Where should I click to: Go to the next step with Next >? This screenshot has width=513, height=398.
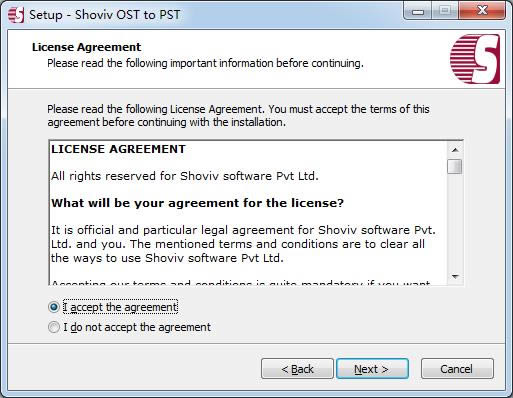(x=372, y=369)
